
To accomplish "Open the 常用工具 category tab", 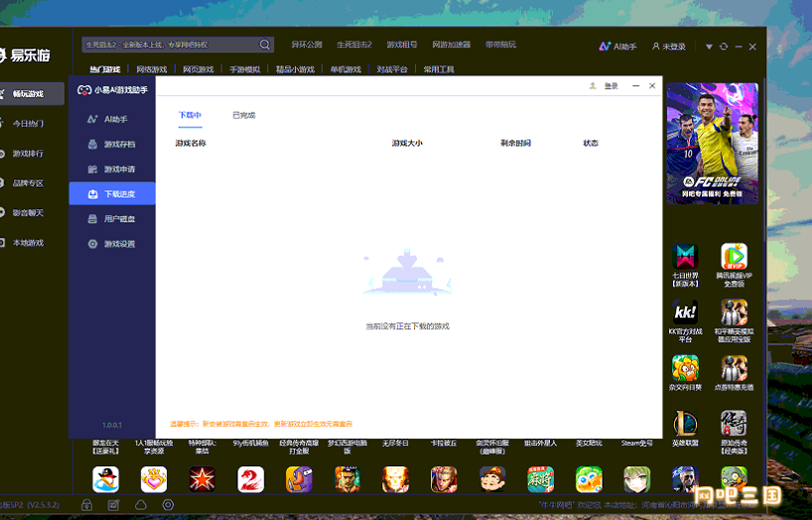I will tap(439, 69).
